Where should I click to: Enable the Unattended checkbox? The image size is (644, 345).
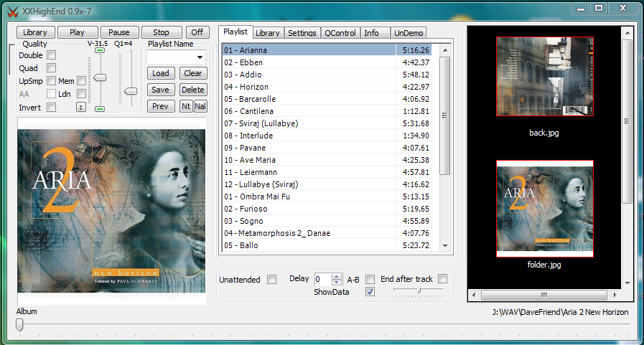[x=272, y=279]
